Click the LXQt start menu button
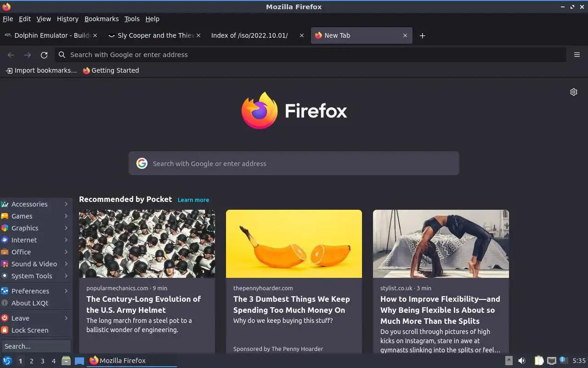 click(x=7, y=361)
